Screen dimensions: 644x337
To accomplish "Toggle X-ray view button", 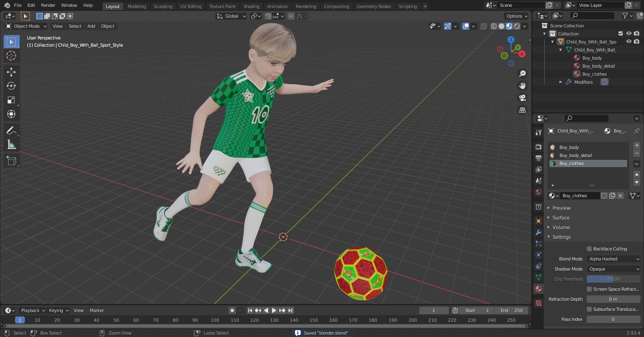I will 484,26.
